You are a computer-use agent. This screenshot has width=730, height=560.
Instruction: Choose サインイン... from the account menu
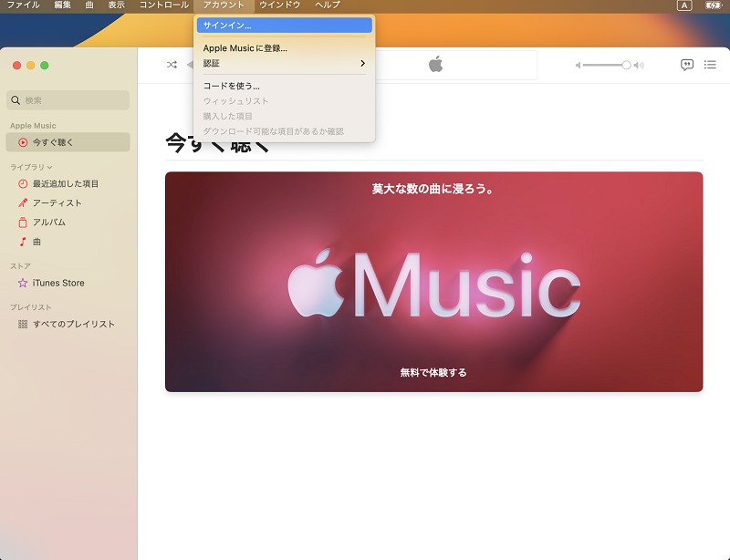[285, 26]
